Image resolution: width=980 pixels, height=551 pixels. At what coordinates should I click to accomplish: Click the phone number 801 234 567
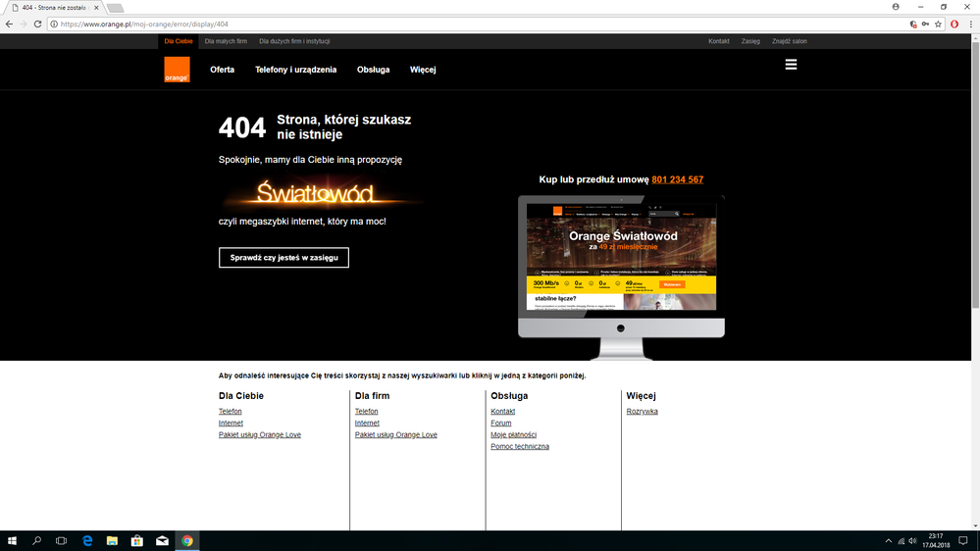678,179
